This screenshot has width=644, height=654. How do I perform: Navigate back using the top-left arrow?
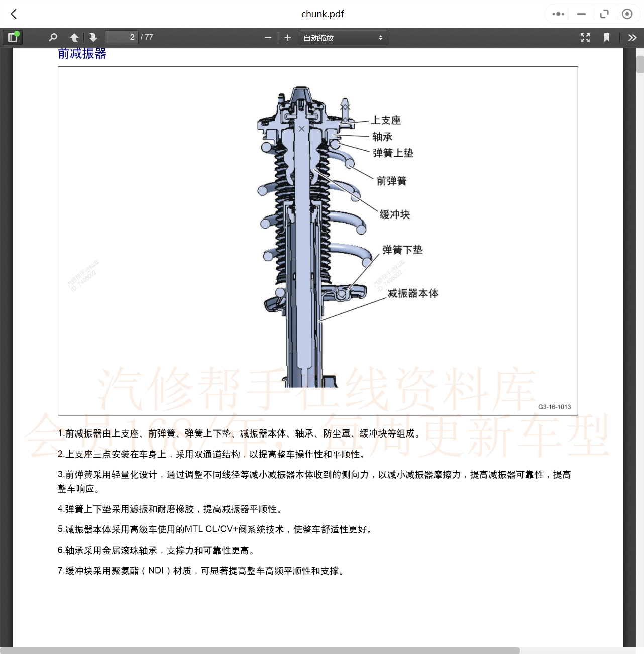[x=14, y=14]
